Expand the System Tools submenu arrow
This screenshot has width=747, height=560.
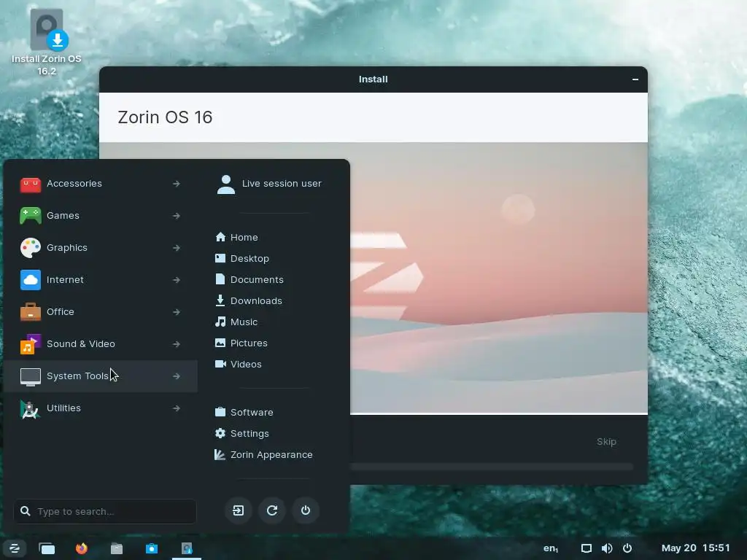tap(177, 376)
